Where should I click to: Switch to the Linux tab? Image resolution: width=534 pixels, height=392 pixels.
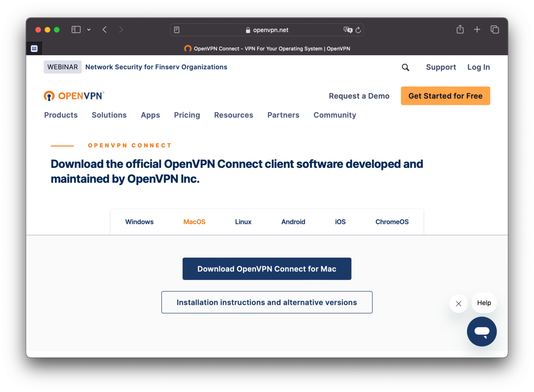[243, 222]
